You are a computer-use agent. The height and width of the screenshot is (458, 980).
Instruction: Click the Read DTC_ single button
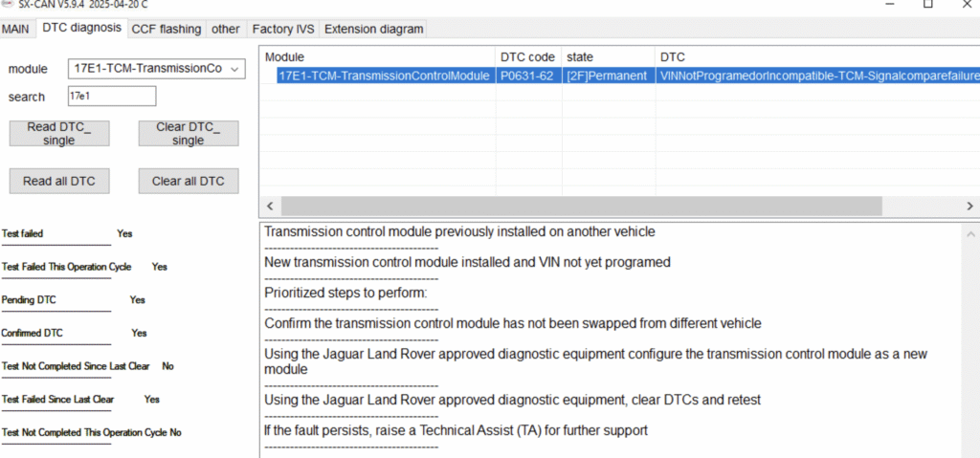[x=59, y=134]
